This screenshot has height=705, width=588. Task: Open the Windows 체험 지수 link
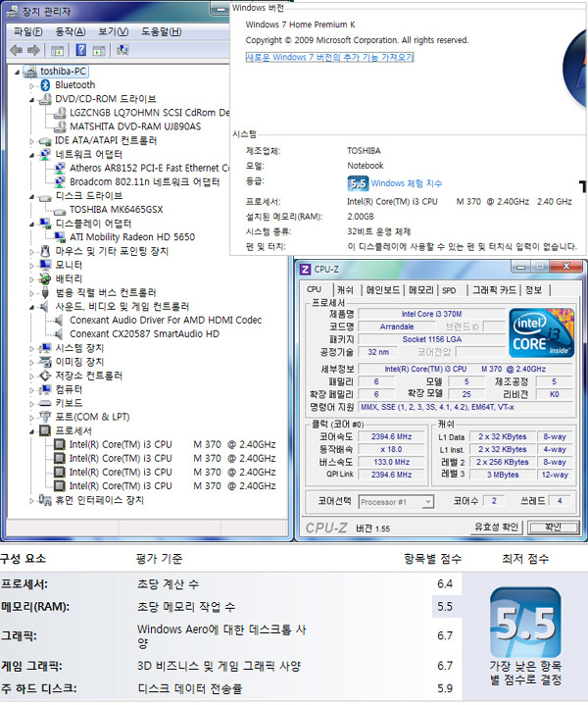(407, 183)
